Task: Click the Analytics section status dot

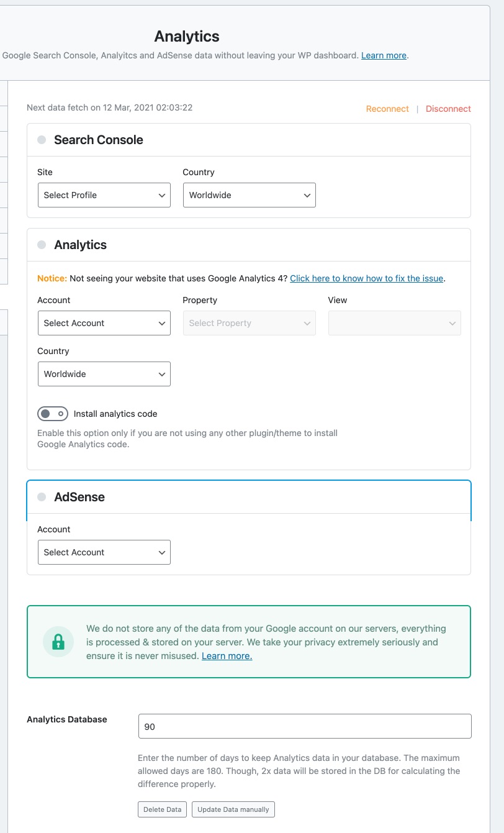Action: [x=42, y=245]
